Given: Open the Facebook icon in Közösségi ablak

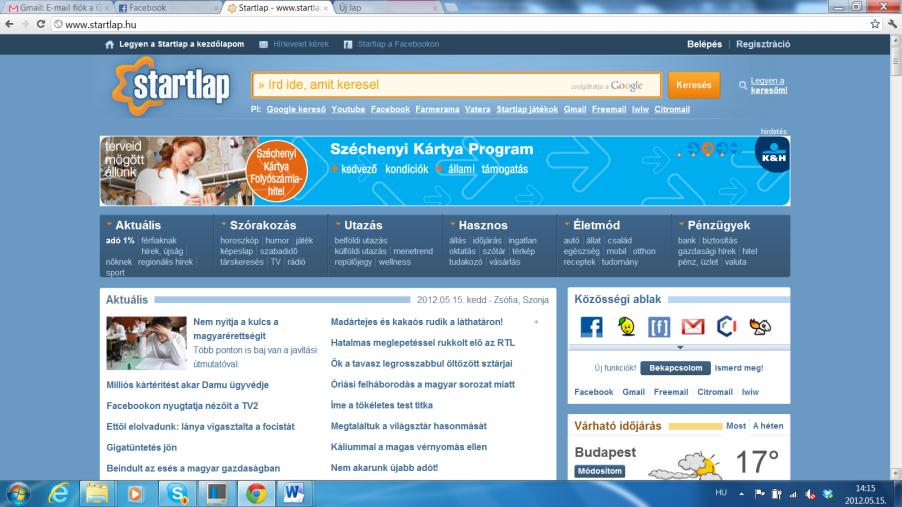Looking at the screenshot, I should pyautogui.click(x=591, y=327).
